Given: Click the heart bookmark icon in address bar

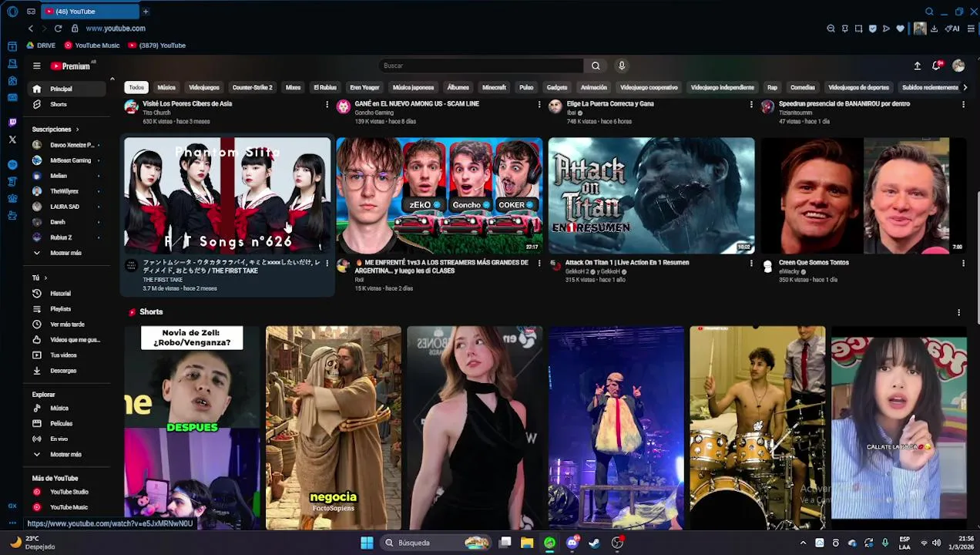Looking at the screenshot, I should (x=900, y=29).
